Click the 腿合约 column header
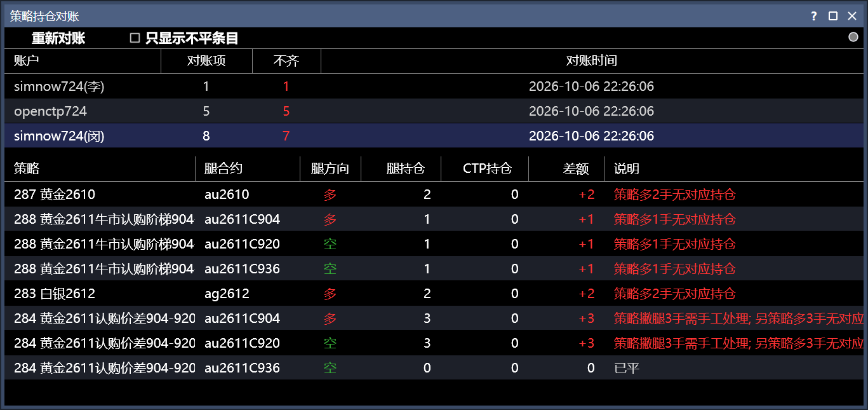 pos(248,169)
